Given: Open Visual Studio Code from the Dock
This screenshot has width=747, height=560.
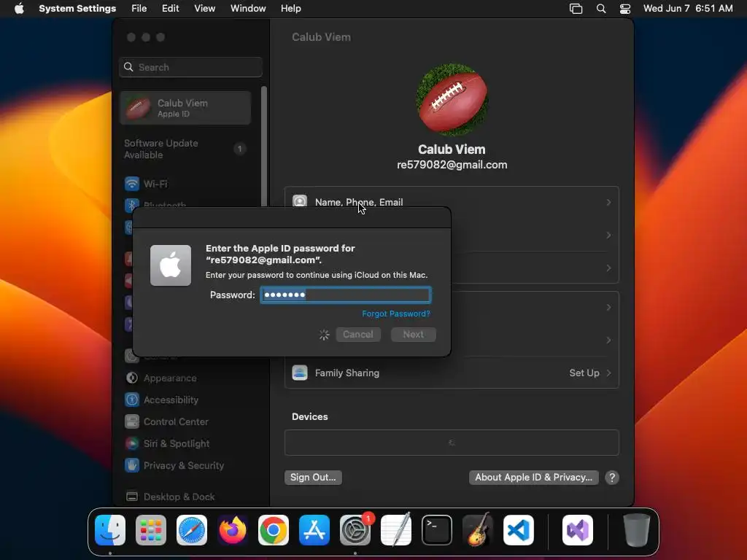Looking at the screenshot, I should [519, 530].
